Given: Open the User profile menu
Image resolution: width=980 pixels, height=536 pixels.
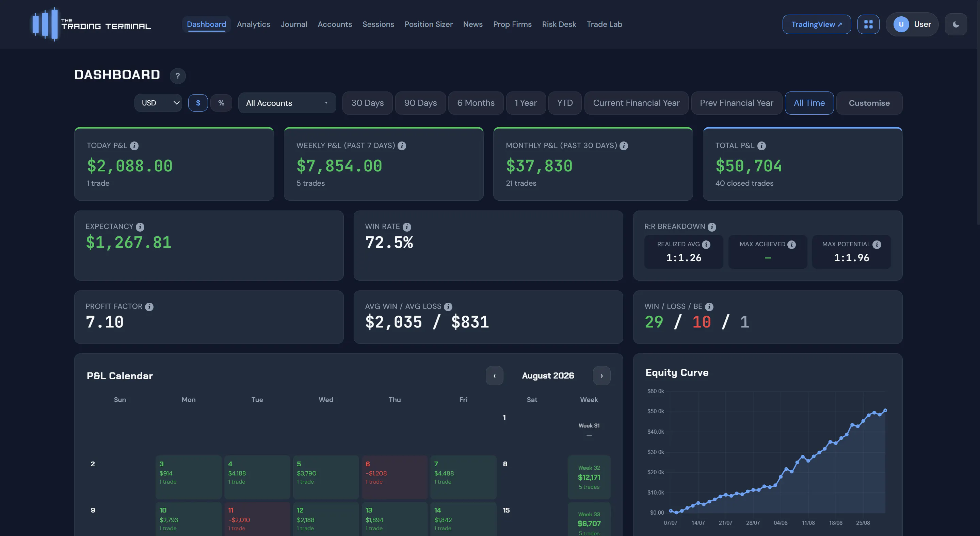Looking at the screenshot, I should point(912,24).
